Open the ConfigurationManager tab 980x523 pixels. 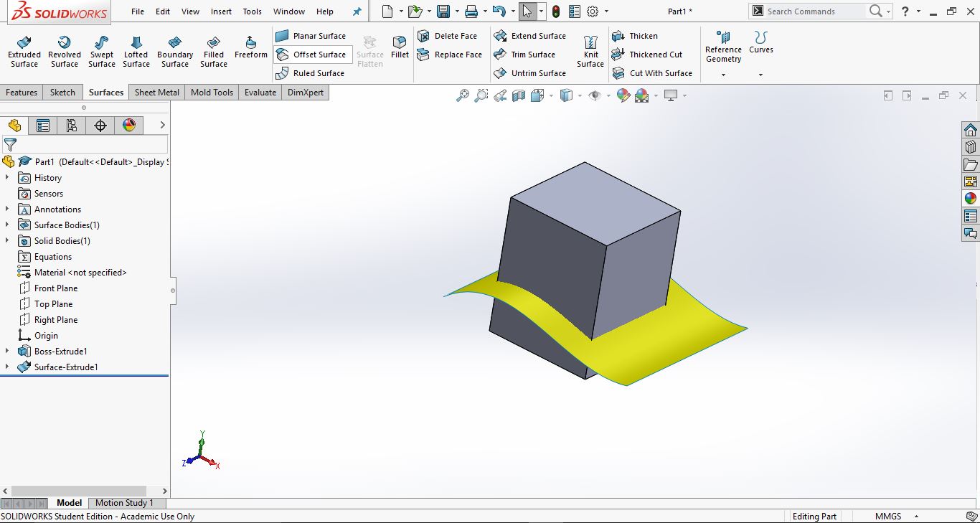pyautogui.click(x=72, y=126)
